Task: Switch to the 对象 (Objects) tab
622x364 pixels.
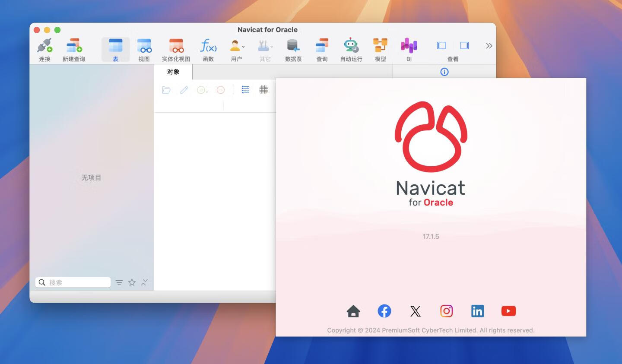Action: [173, 72]
